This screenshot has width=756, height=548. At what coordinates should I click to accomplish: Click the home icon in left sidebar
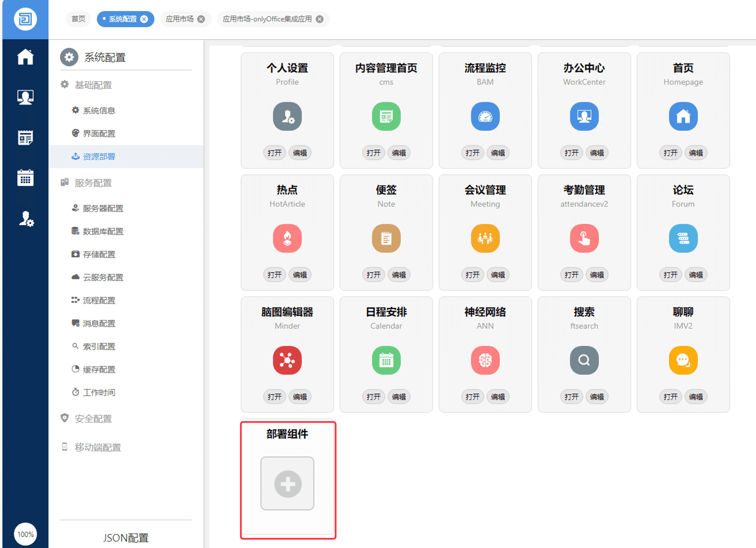click(x=25, y=57)
